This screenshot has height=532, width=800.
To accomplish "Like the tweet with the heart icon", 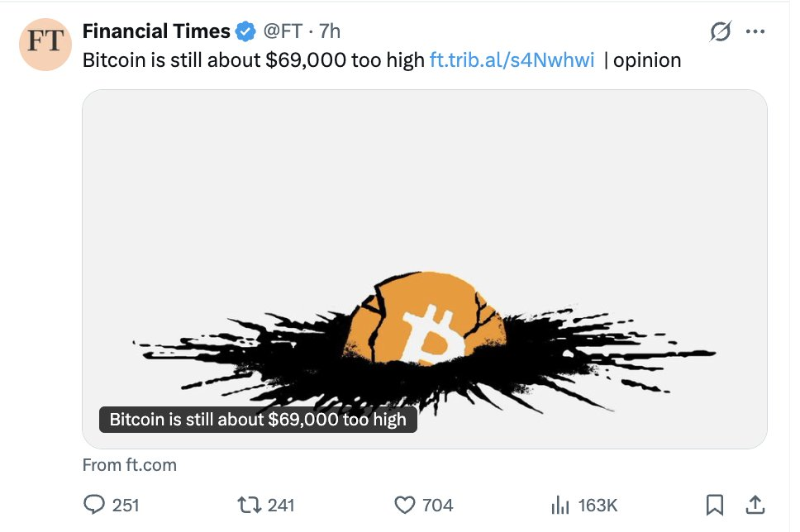I will pyautogui.click(x=404, y=504).
